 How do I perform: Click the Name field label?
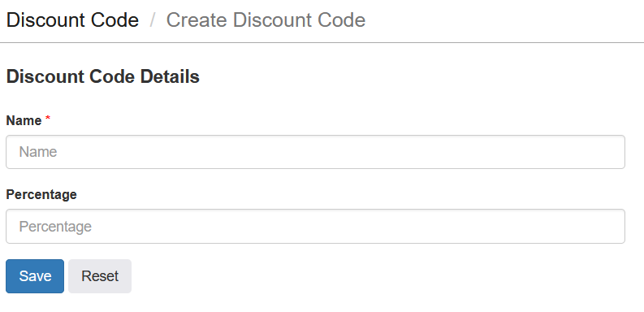(x=24, y=120)
